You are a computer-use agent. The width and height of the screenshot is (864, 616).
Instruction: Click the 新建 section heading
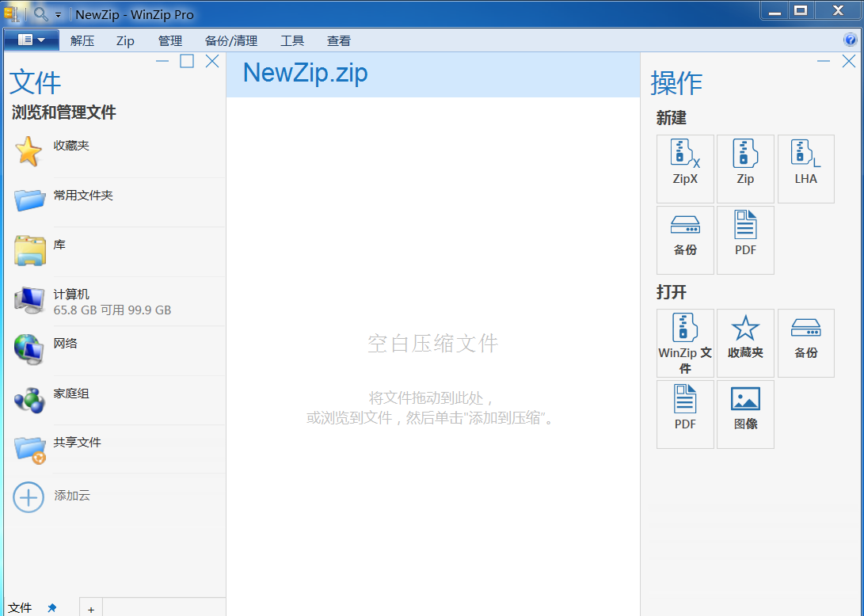tap(671, 118)
